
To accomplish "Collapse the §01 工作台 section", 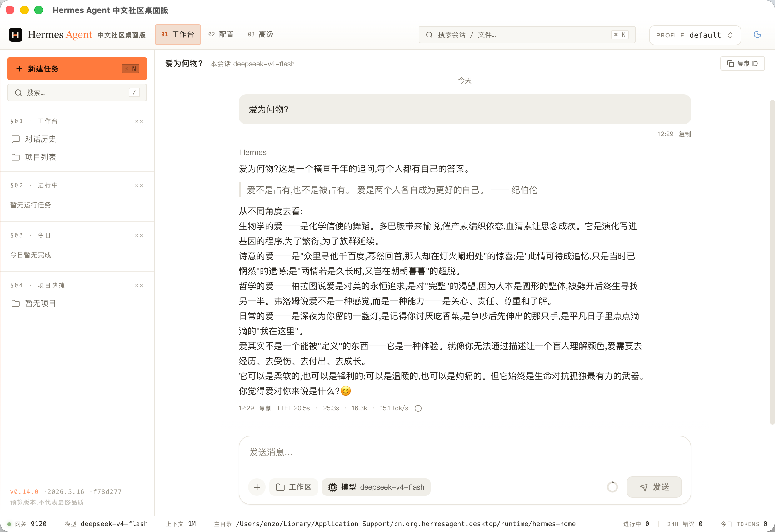I will (x=139, y=121).
